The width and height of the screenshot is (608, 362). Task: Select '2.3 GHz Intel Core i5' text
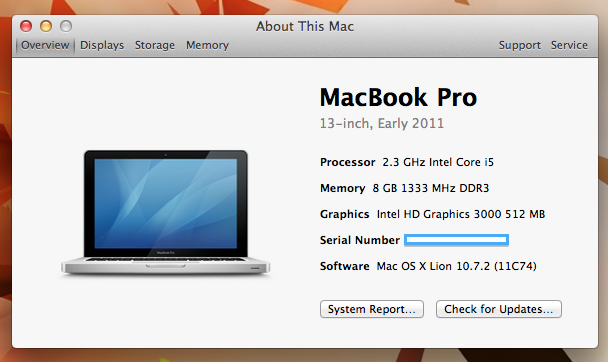click(438, 162)
